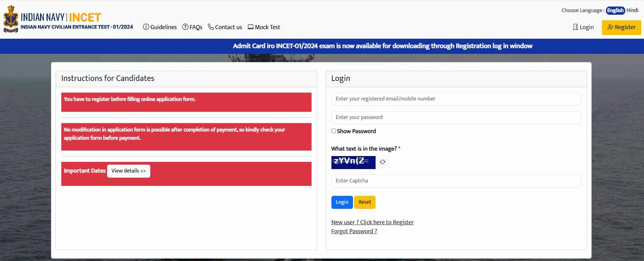Refresh the captcha image
Image resolution: width=644 pixels, height=261 pixels.
(383, 162)
